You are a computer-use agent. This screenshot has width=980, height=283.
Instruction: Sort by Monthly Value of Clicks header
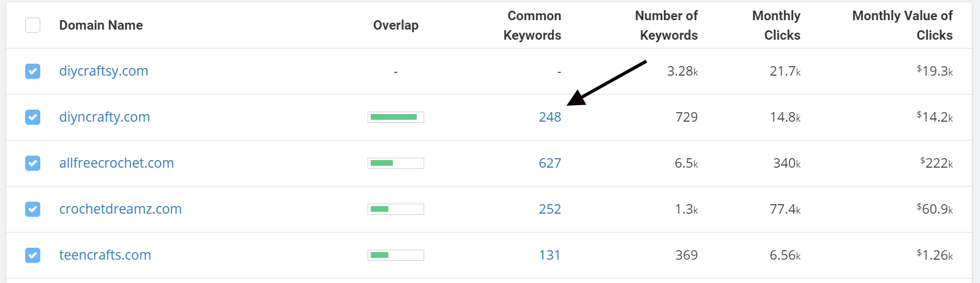[902, 25]
